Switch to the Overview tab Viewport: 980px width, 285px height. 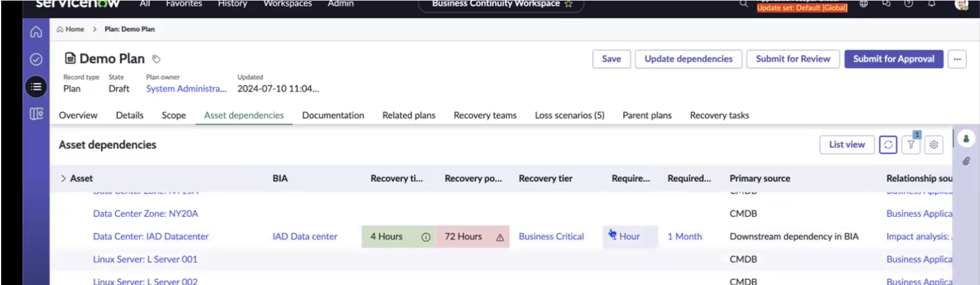point(78,115)
